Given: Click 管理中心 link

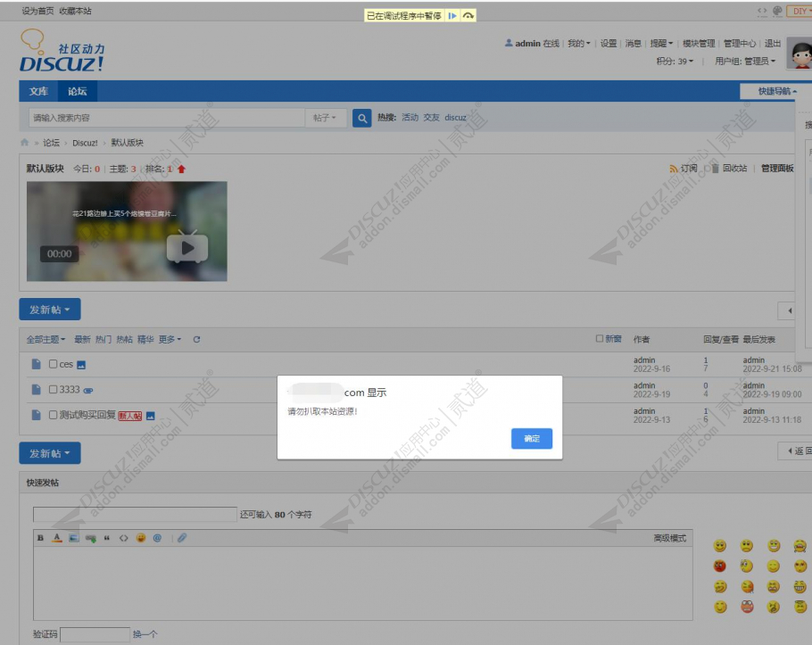Looking at the screenshot, I should tap(740, 44).
